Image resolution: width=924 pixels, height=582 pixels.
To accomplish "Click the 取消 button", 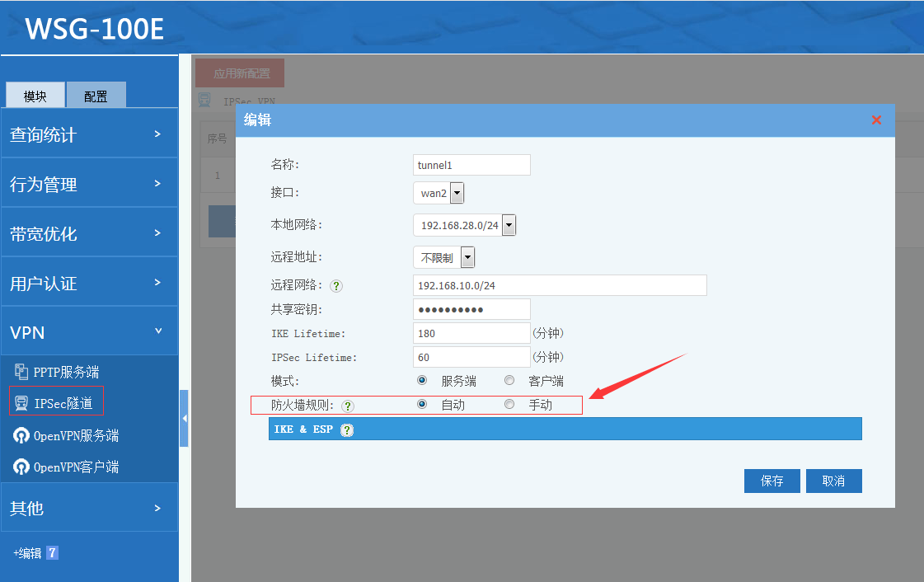I will point(833,481).
